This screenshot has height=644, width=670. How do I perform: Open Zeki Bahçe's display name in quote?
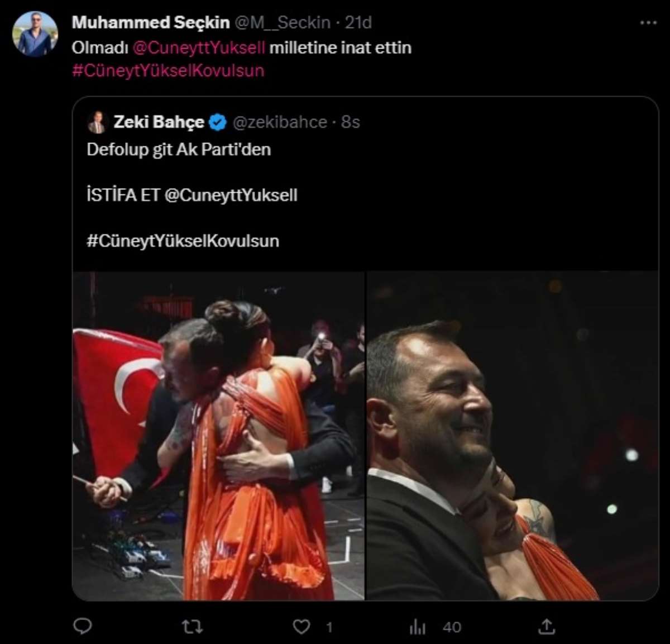tap(159, 122)
